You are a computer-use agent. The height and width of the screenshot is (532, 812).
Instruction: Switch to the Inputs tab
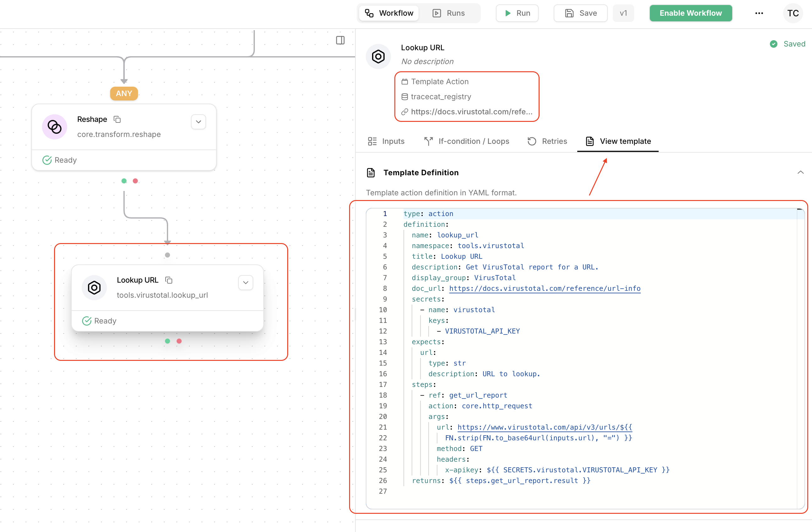pos(386,141)
